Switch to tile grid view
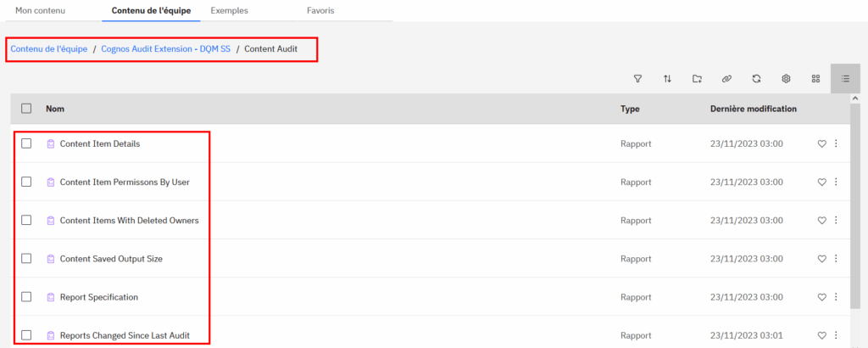 tap(815, 79)
